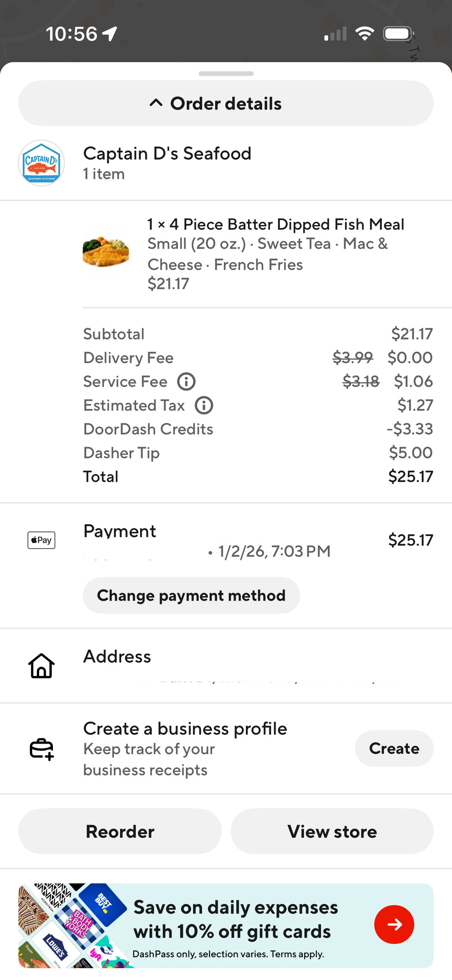Collapse the Order details section
Screen dimensions: 452x980
click(226, 103)
